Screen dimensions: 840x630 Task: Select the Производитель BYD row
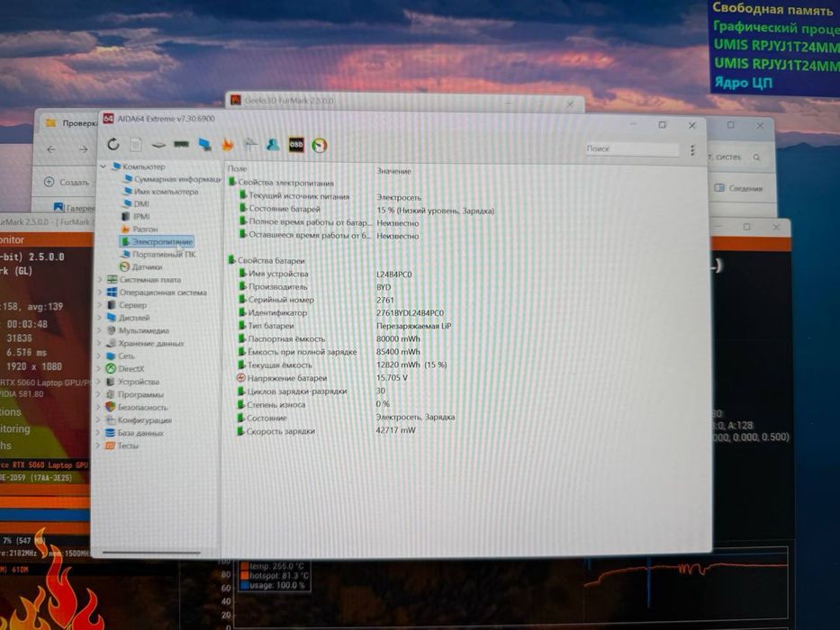(314, 287)
